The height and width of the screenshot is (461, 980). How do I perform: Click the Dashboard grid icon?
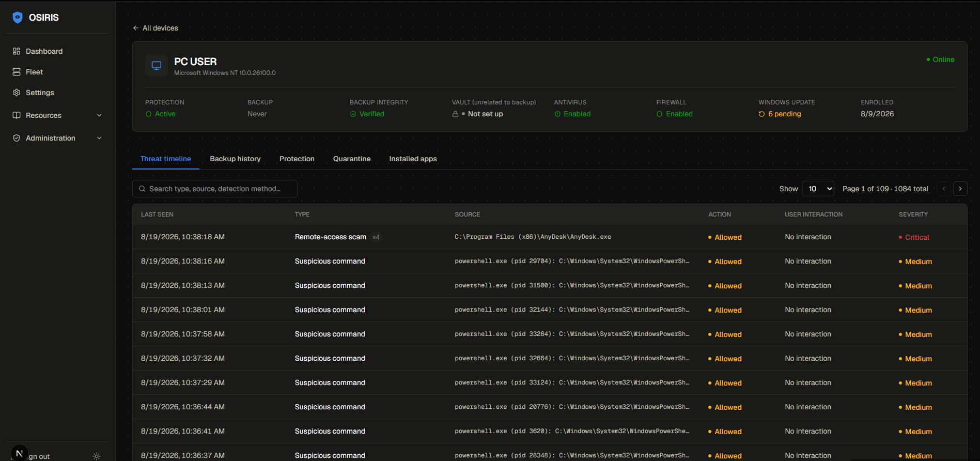17,51
